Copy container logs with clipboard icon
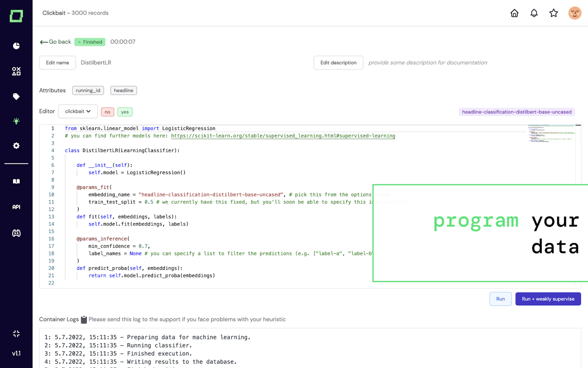Screen dimensions: 588x368 coord(84,320)
